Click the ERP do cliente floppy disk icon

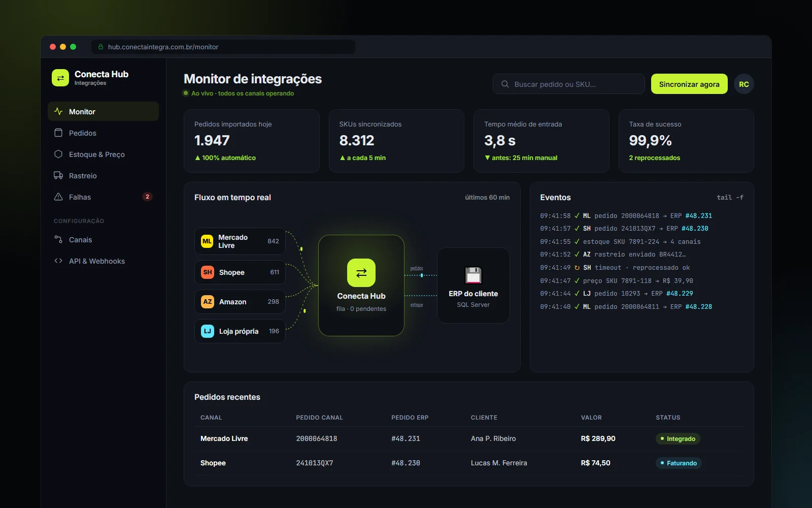[x=473, y=275]
